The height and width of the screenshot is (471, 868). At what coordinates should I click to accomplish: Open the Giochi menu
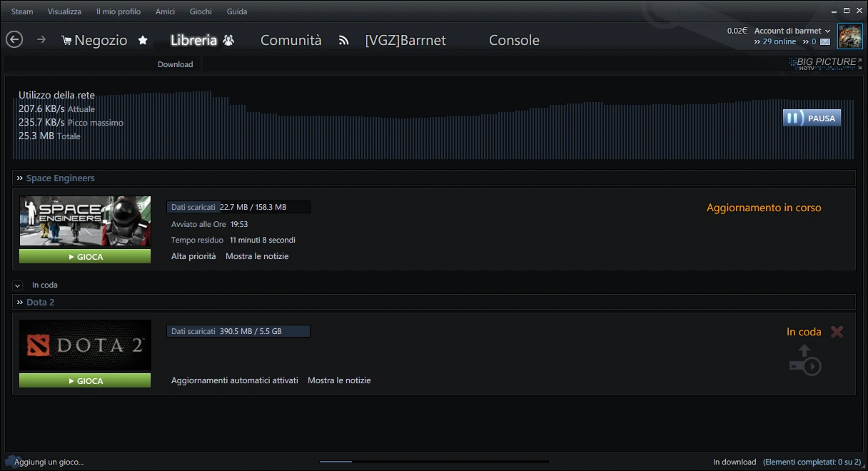coord(201,11)
